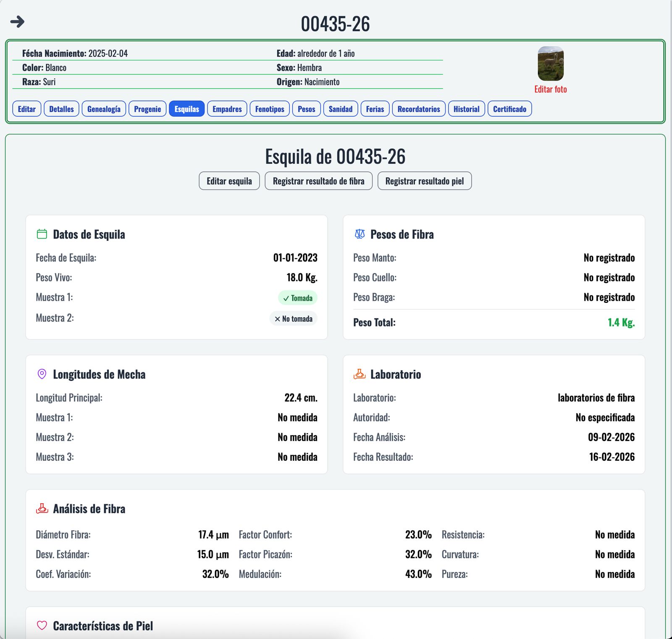Click the scales icon beside Pesos de Fibra
The width and height of the screenshot is (672, 639).
(360, 234)
